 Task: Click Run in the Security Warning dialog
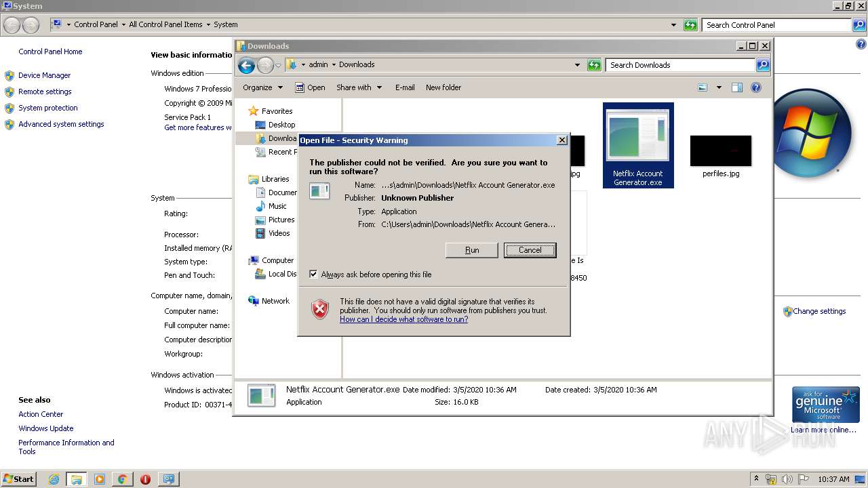pos(472,250)
